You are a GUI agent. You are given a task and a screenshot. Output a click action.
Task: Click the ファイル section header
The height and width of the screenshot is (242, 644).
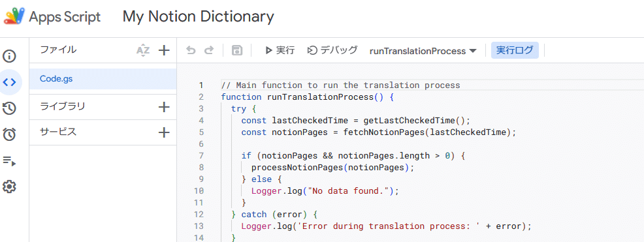(x=58, y=50)
